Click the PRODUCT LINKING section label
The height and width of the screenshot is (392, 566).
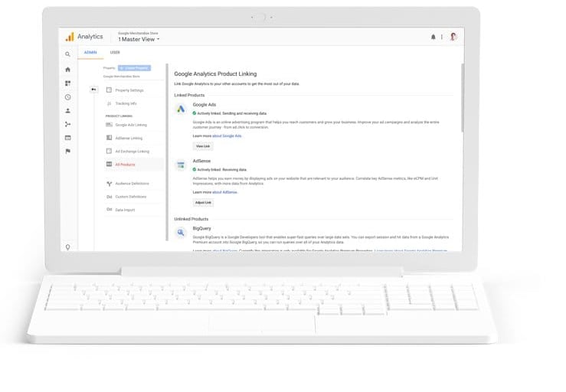119,116
